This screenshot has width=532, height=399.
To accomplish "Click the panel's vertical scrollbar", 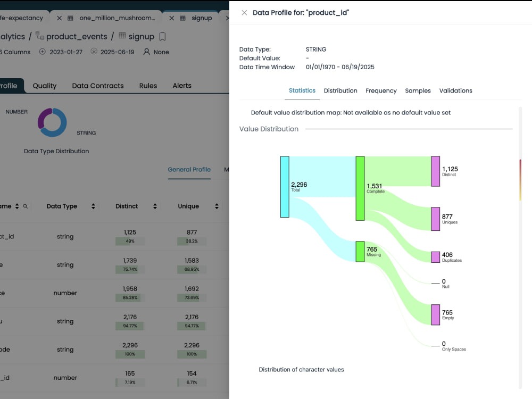I will click(x=520, y=248).
